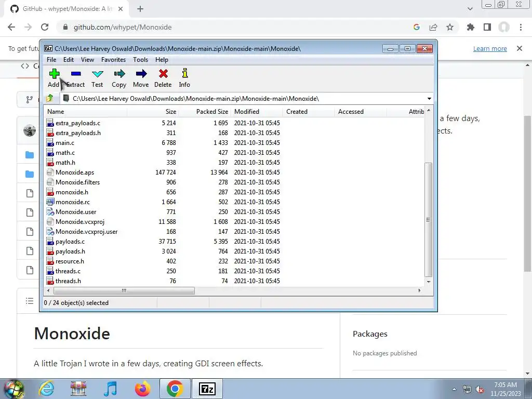Select the monoxide.h file

click(72, 192)
